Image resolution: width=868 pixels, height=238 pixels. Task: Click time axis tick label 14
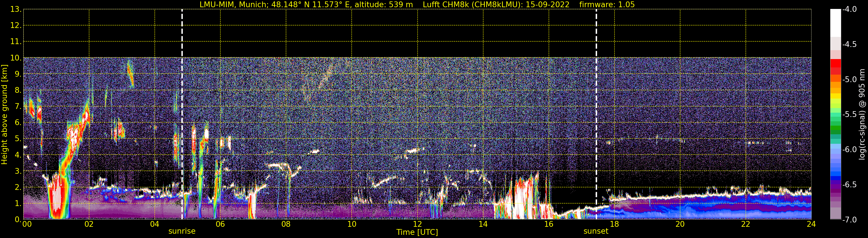tap(483, 224)
